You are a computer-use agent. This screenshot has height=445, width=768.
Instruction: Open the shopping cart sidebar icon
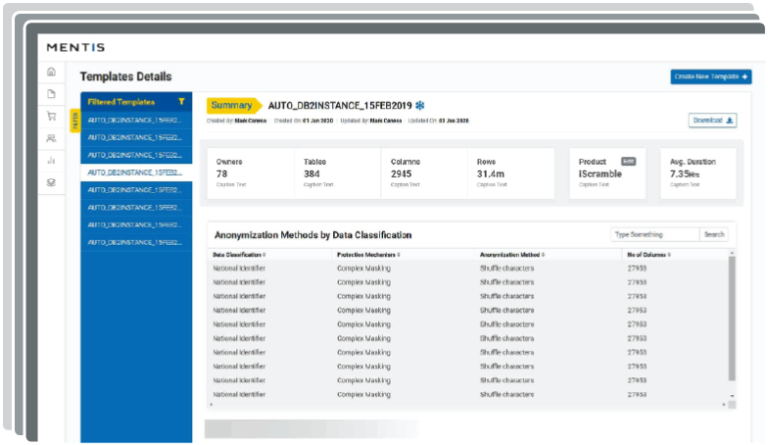[51, 116]
